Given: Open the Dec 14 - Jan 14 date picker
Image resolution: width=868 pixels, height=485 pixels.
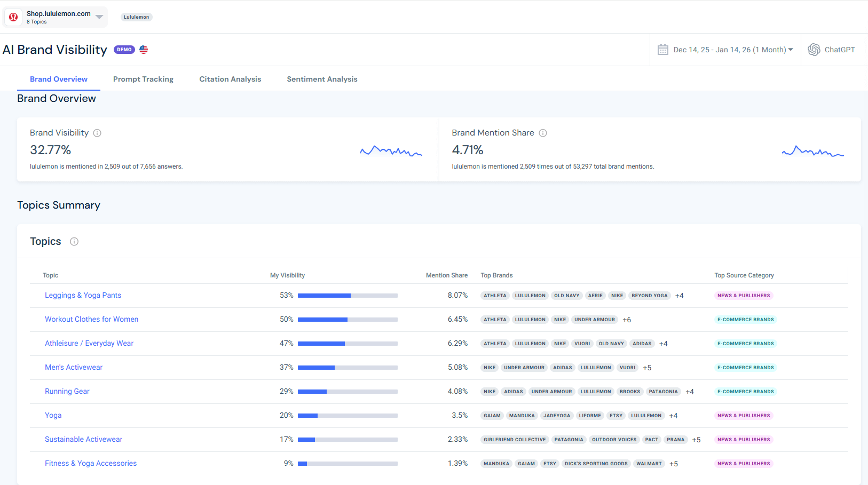Looking at the screenshot, I should [726, 49].
